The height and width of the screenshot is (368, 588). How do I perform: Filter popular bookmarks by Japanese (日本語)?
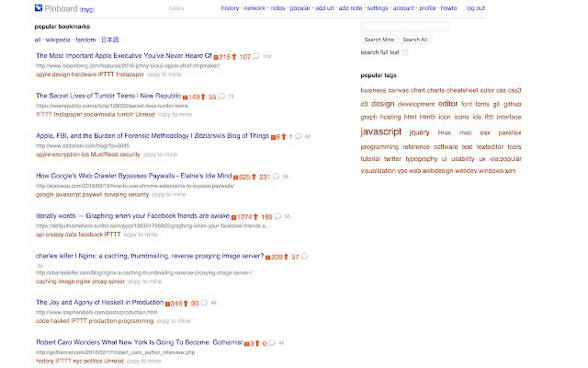click(x=110, y=40)
